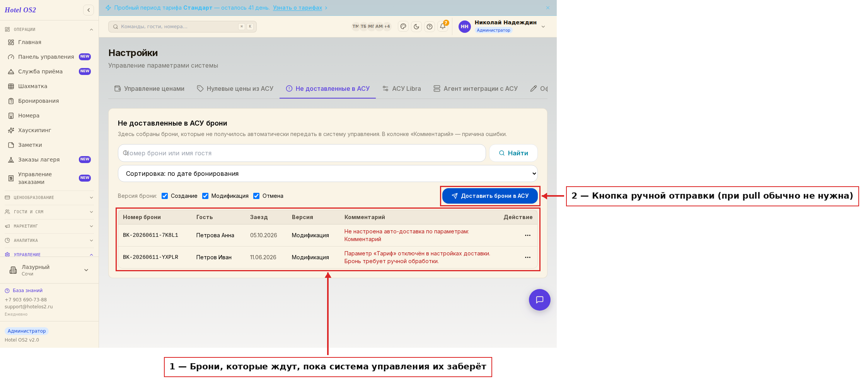Screen dimensions: 868x386
Task: Select Не доставленные в АСУ tab
Action: point(327,88)
